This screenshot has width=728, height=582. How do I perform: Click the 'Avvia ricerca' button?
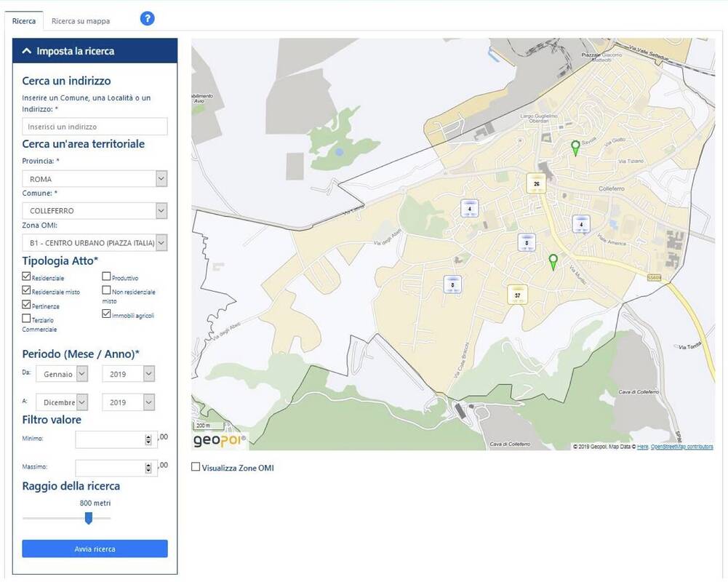pos(95,549)
